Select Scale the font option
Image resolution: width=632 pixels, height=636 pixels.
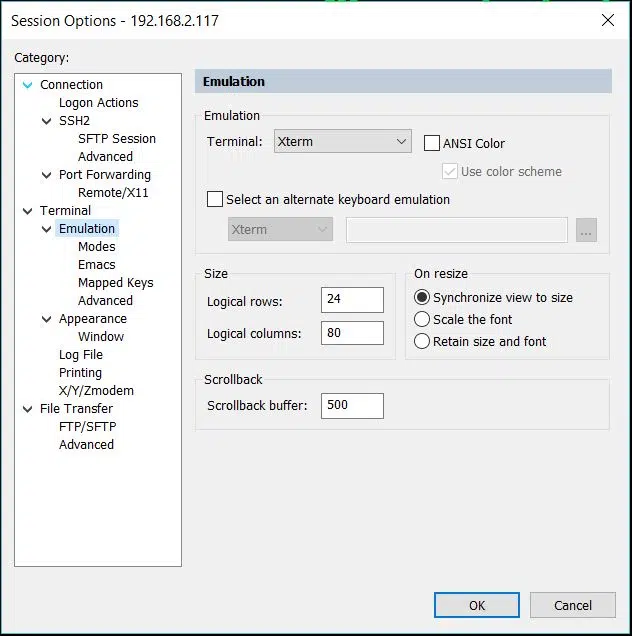[x=422, y=319]
